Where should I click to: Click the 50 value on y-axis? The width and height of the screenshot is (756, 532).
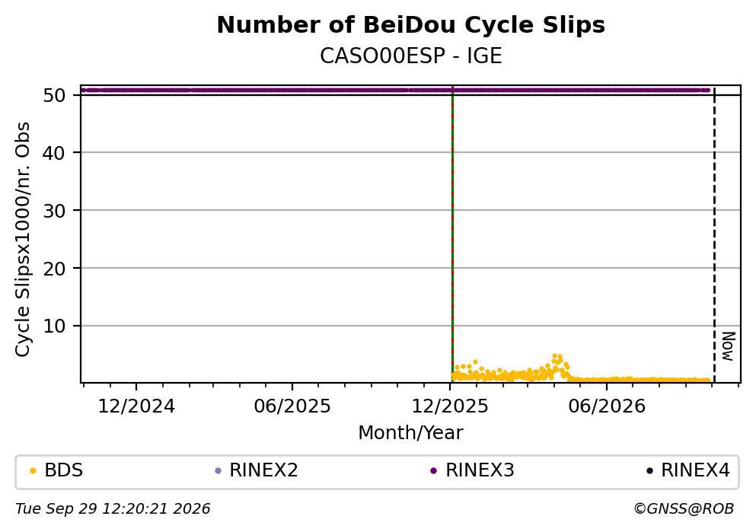coord(55,95)
